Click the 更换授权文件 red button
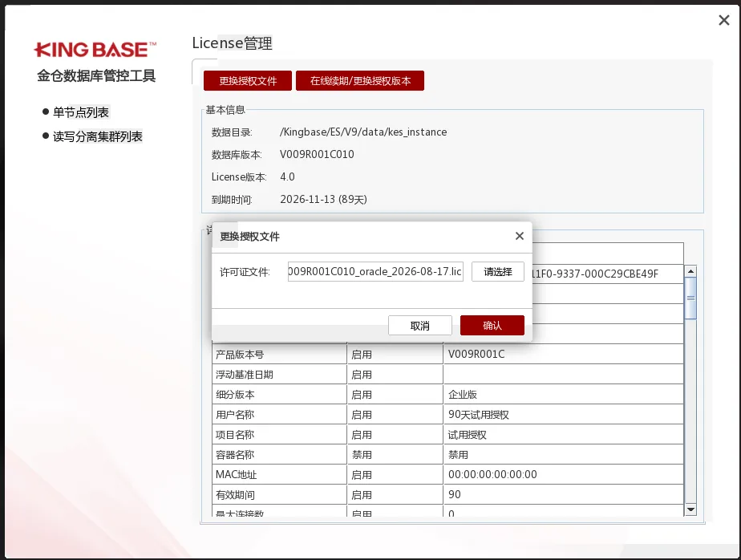 [248, 81]
